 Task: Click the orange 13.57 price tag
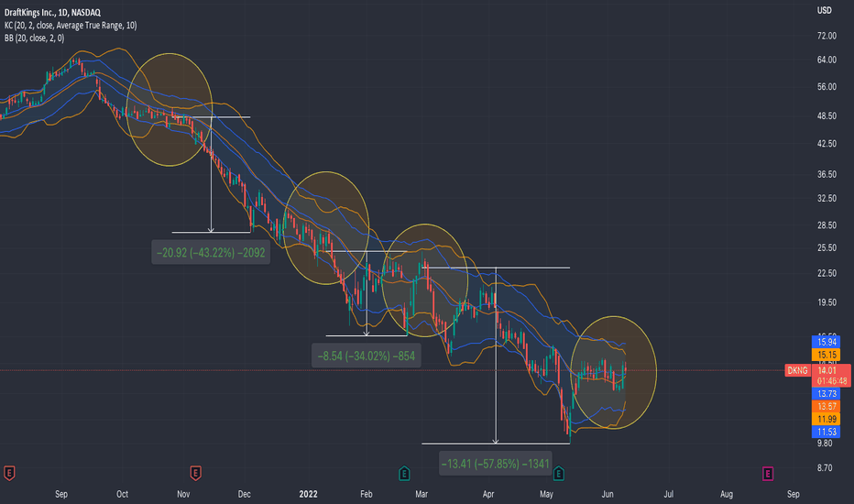(x=827, y=407)
